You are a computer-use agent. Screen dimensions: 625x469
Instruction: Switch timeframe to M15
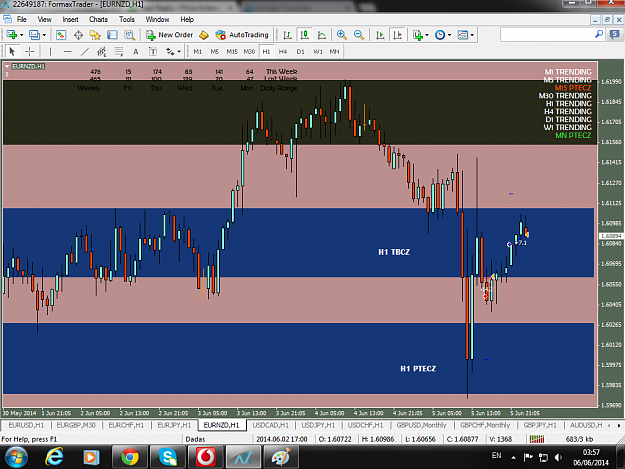(232, 51)
